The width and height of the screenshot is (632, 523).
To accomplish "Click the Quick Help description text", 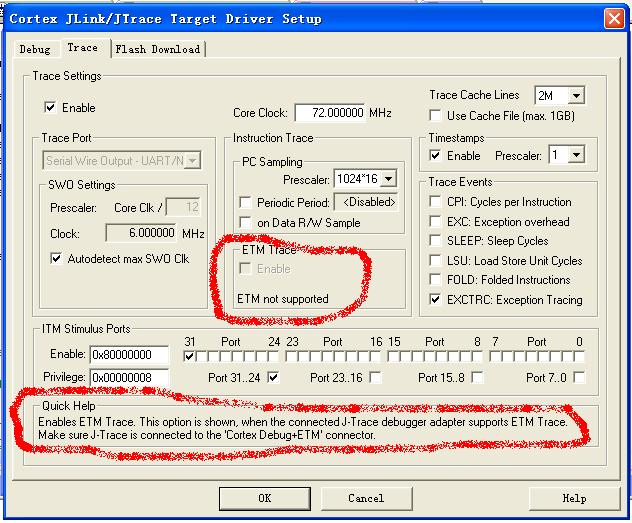I will click(x=303, y=428).
